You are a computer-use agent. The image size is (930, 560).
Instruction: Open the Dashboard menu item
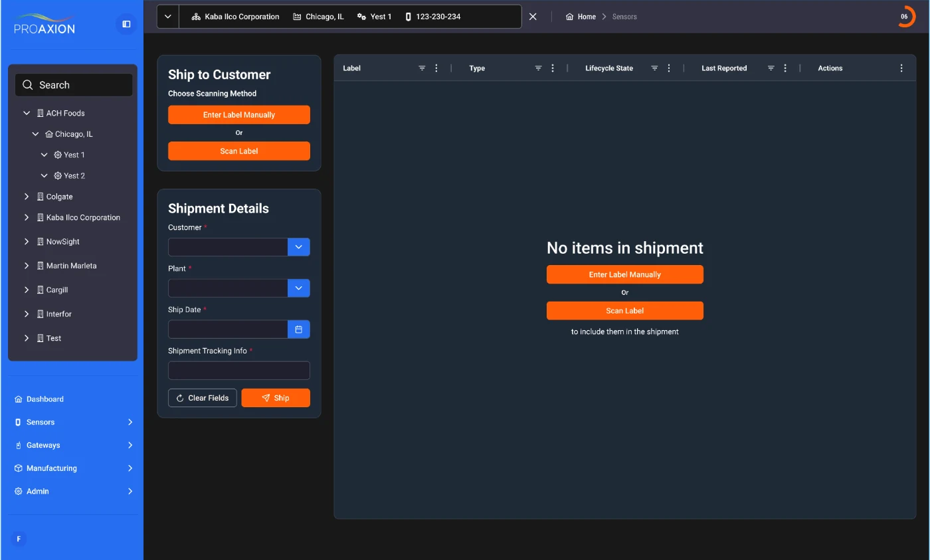pos(39,399)
